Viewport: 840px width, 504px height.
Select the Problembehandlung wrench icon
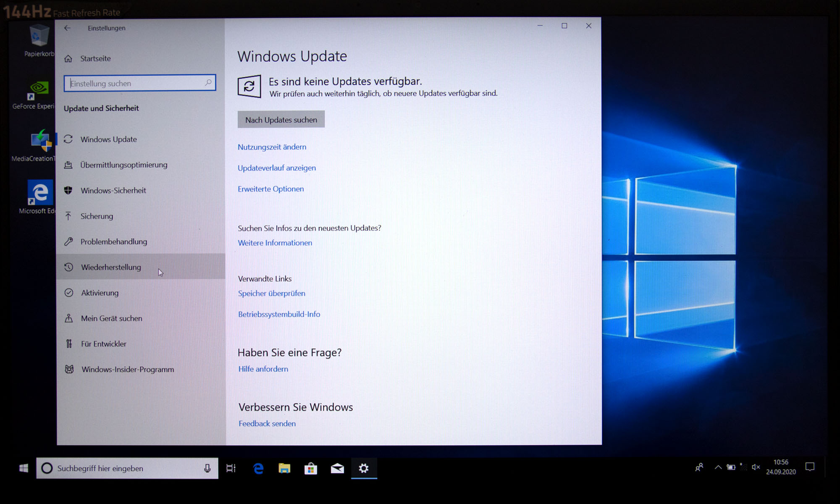click(x=68, y=241)
